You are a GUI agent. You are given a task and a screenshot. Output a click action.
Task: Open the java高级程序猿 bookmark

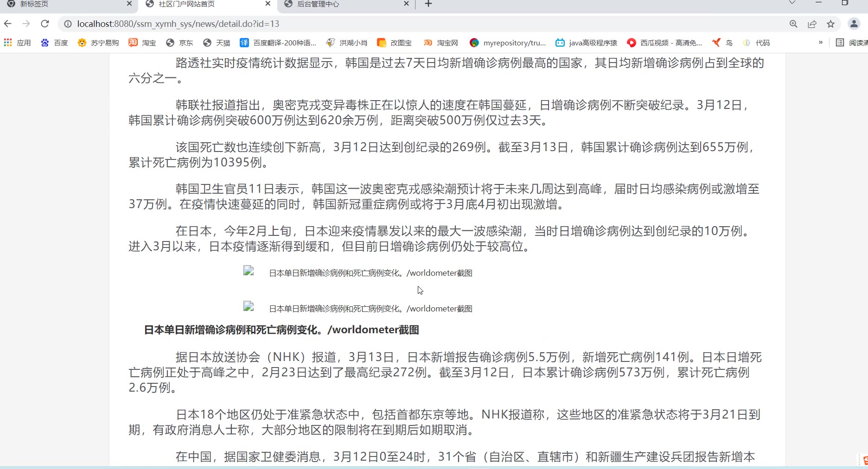pyautogui.click(x=587, y=43)
